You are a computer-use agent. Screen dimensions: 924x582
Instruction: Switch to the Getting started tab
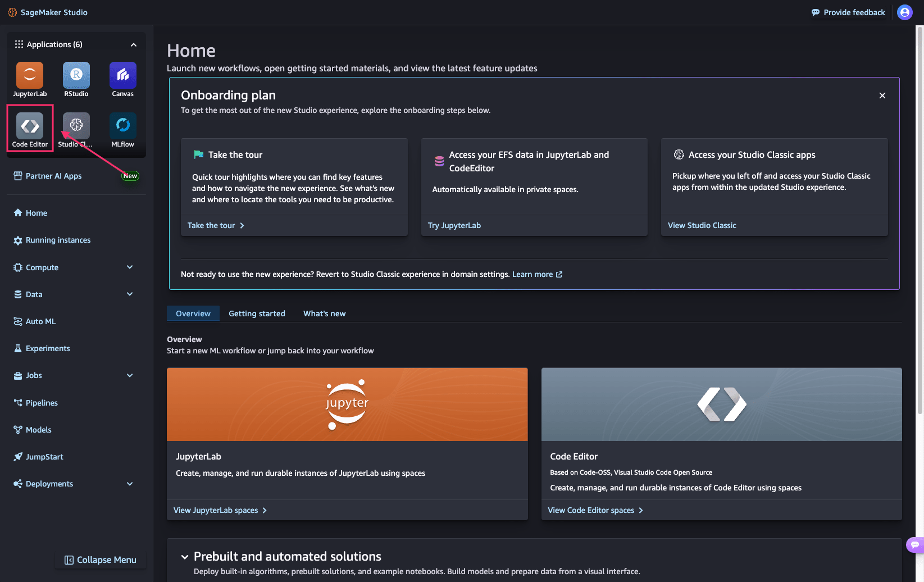coord(257,313)
